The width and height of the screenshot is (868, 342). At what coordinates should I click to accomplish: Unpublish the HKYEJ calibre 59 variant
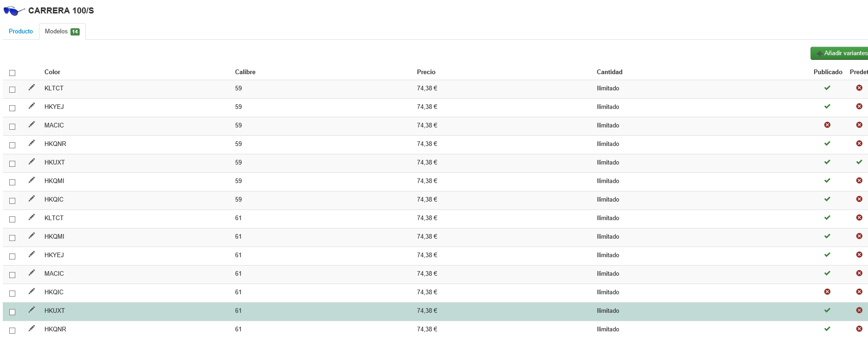pos(827,107)
